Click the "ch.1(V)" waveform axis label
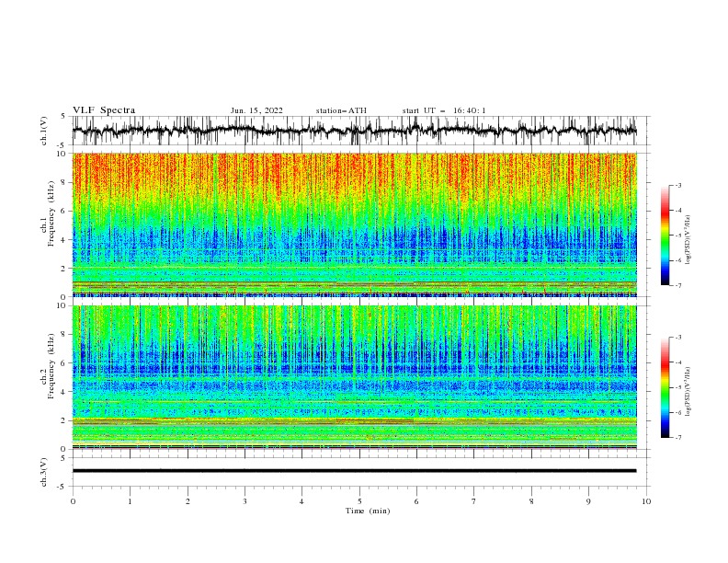 point(44,131)
